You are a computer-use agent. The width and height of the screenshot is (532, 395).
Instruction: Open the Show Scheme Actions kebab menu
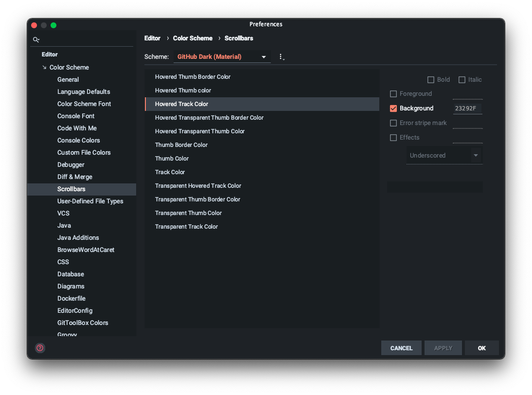282,56
